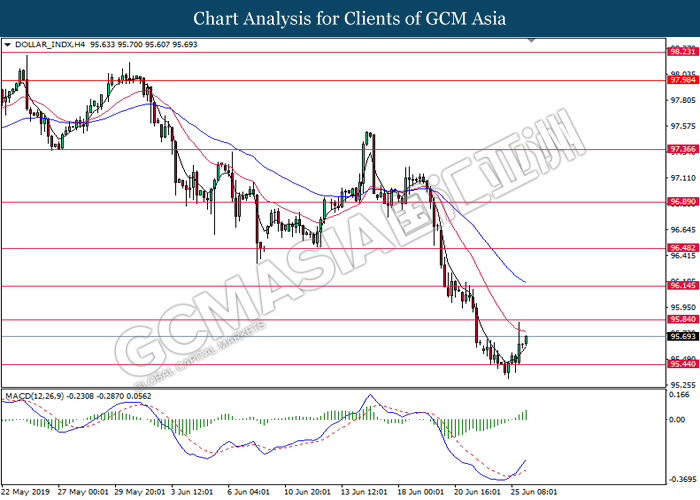
Task: Select the 98.231 resistance price label
Action: point(681,51)
